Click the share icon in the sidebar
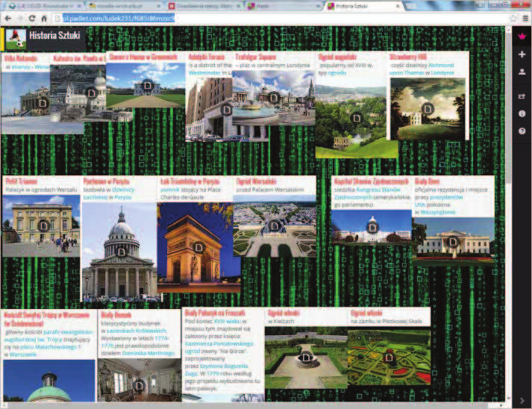Viewport: 532px width, 409px height. (522, 96)
